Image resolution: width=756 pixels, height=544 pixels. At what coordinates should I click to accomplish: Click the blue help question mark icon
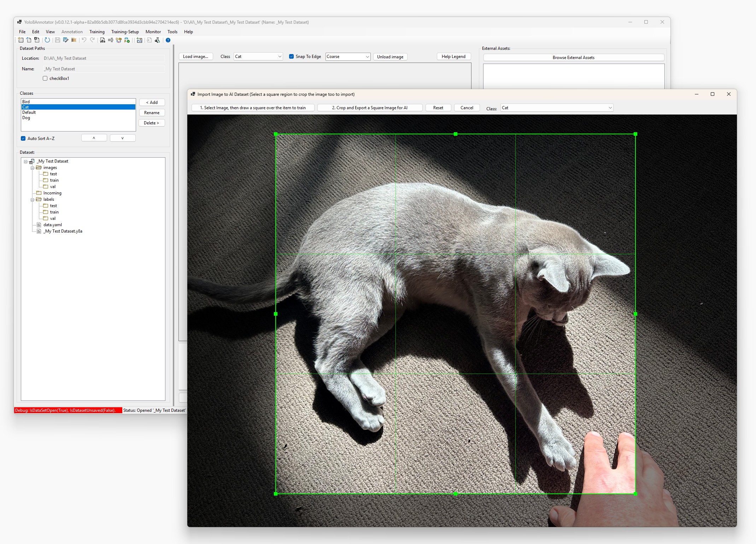(168, 40)
